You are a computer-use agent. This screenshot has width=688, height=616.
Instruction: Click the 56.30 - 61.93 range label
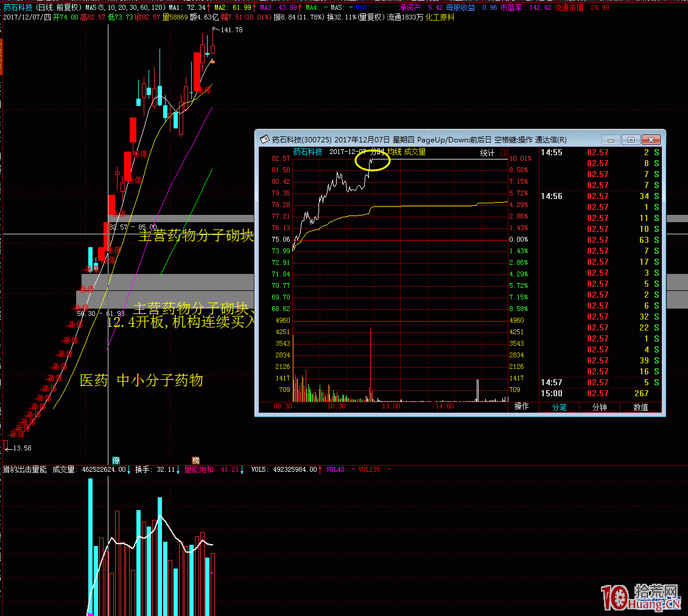tap(101, 313)
